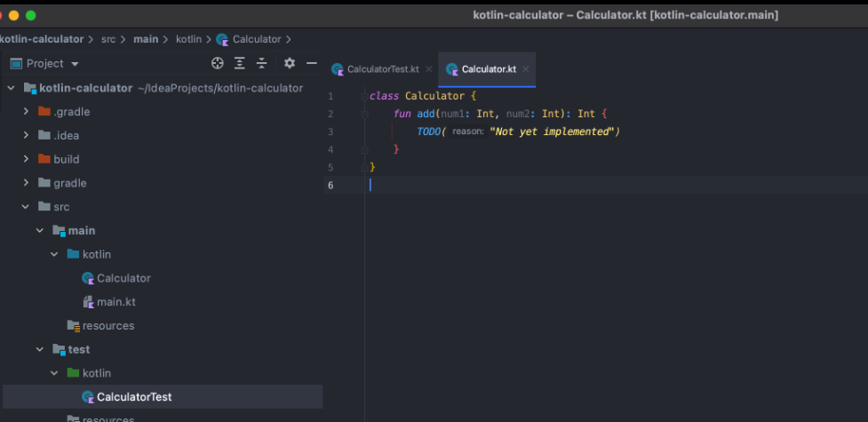This screenshot has width=868, height=422.
Task: Expand the .idea folder
Action: (26, 136)
